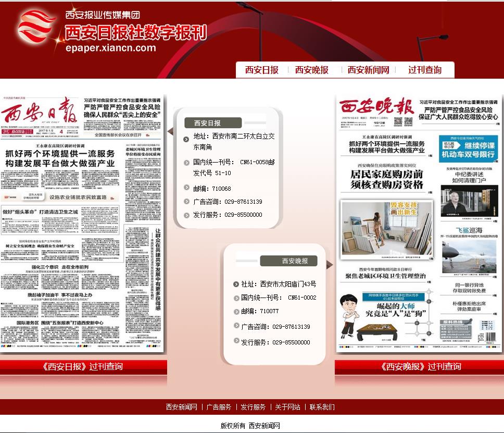Click the 西安晚报 info card header label
Image resolution: width=504 pixels, height=433 pixels.
point(288,261)
